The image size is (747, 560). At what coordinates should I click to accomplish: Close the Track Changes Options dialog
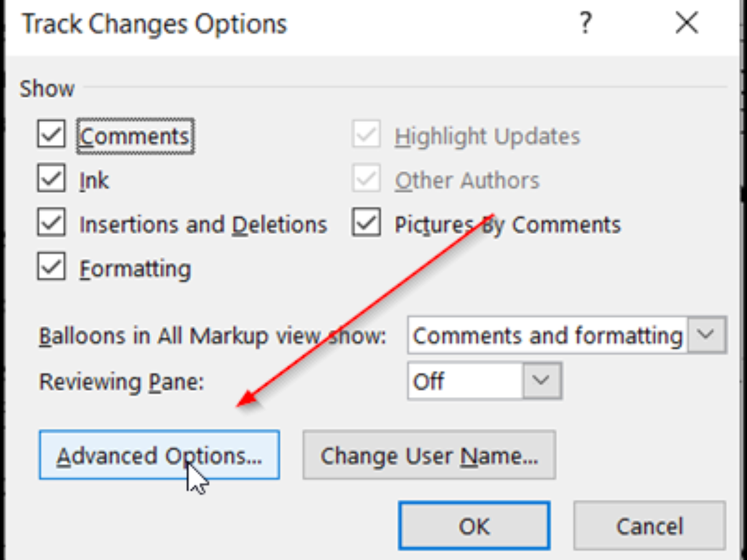(687, 24)
